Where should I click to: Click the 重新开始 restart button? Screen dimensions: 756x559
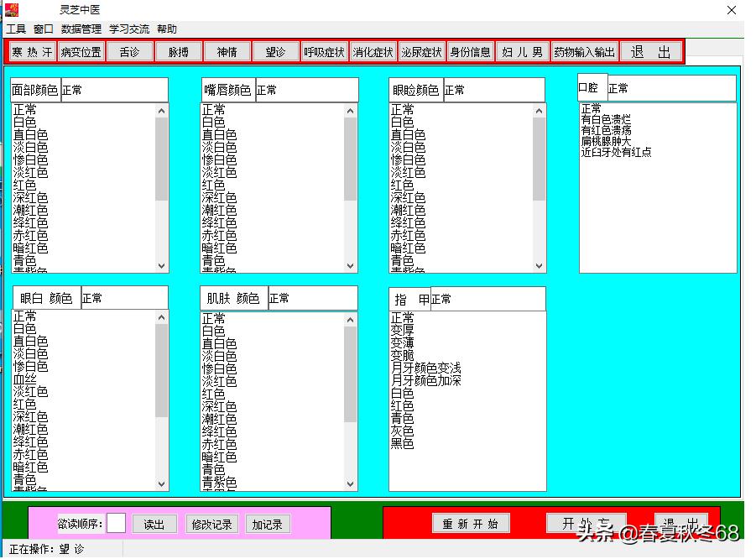point(470,521)
